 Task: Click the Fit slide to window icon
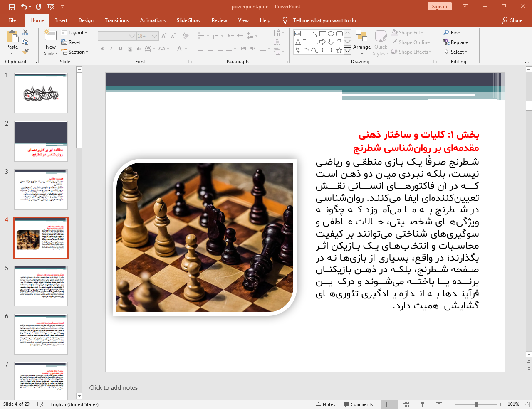tap(527, 404)
